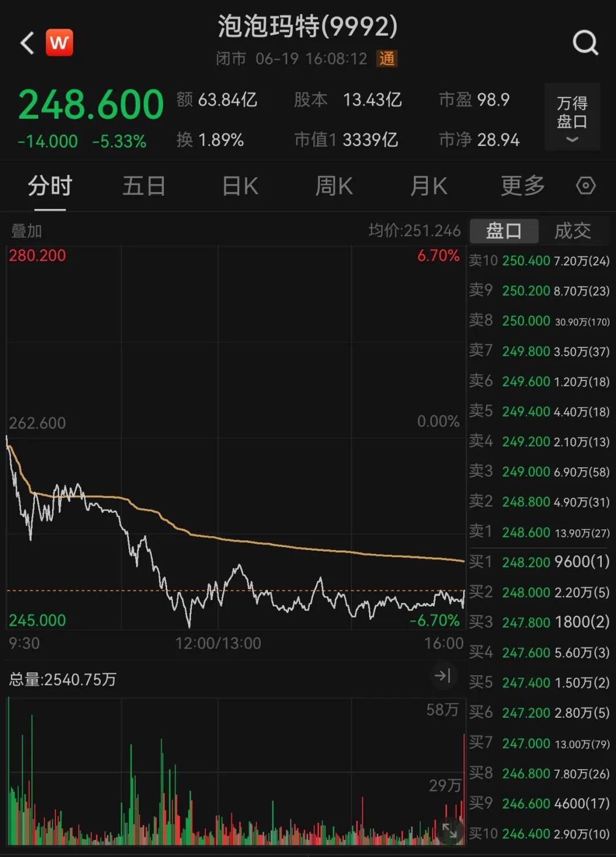The width and height of the screenshot is (616, 857).
Task: Select 买7 row at 247.000
Action: tap(539, 743)
